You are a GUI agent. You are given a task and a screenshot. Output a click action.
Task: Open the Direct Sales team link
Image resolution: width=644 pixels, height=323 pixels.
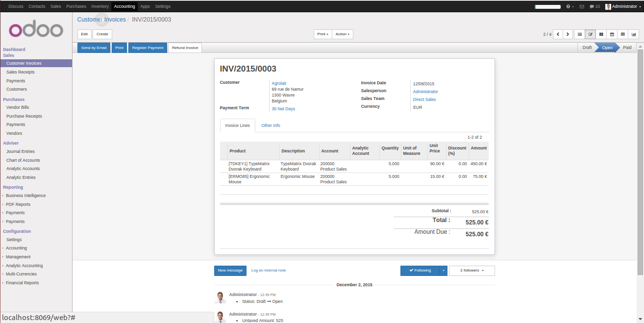424,99
